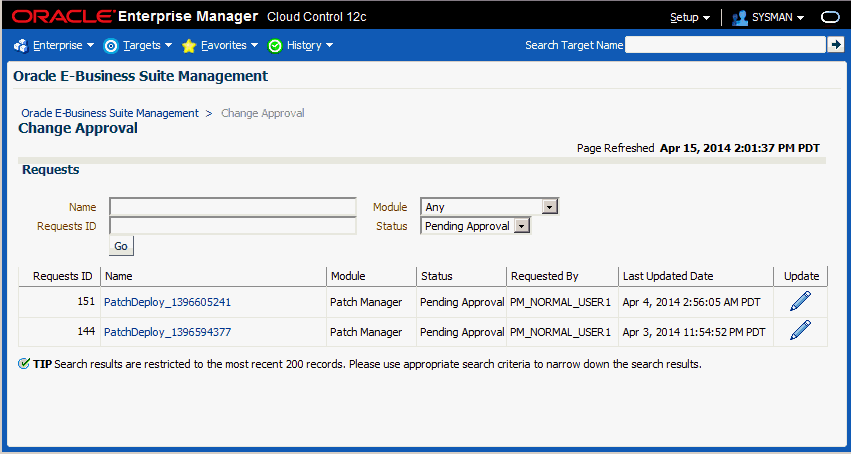Click the Go button
This screenshot has width=851, height=454.
[x=121, y=246]
